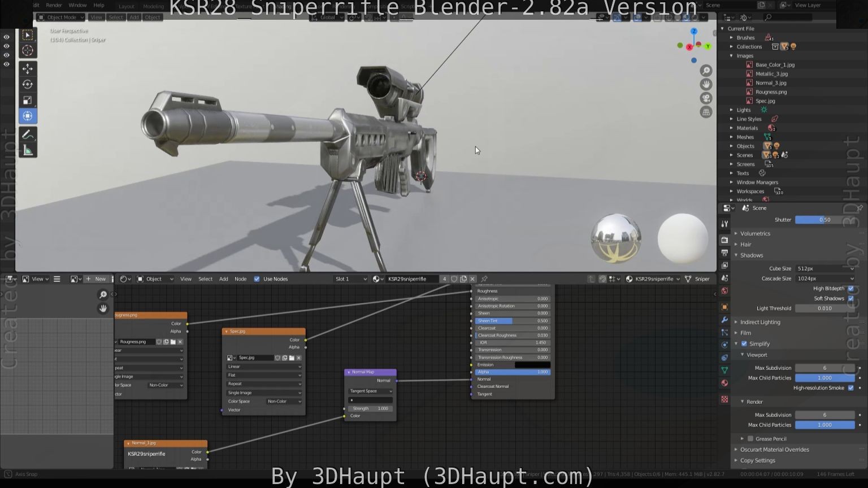This screenshot has width=868, height=488.
Task: Select the Scale tool
Action: (x=27, y=100)
